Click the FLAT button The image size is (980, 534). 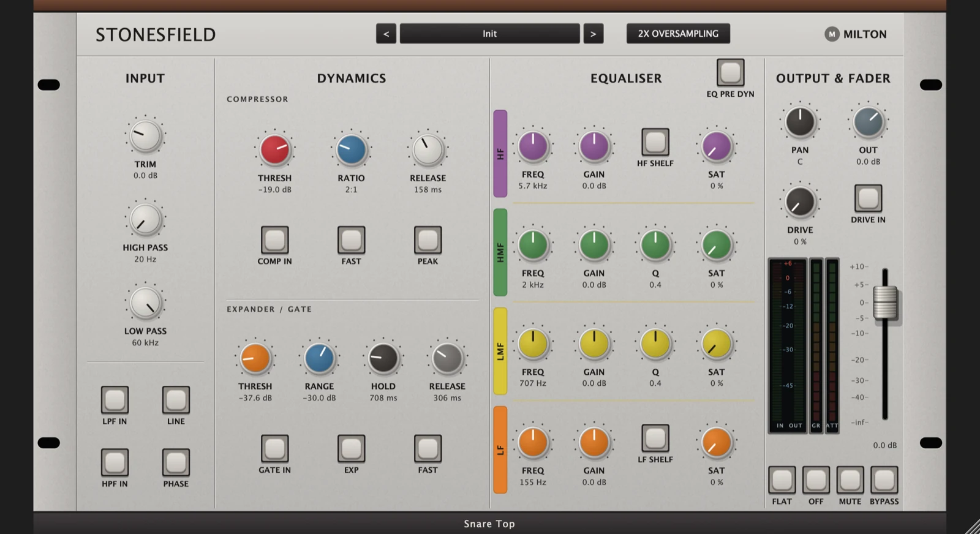[782, 480]
